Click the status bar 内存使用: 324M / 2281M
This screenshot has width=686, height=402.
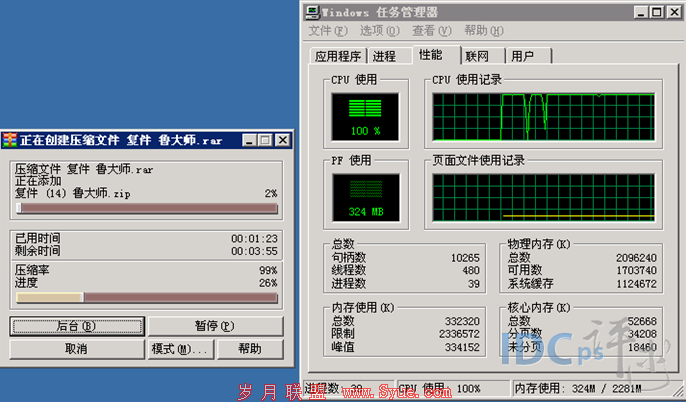(x=578, y=388)
